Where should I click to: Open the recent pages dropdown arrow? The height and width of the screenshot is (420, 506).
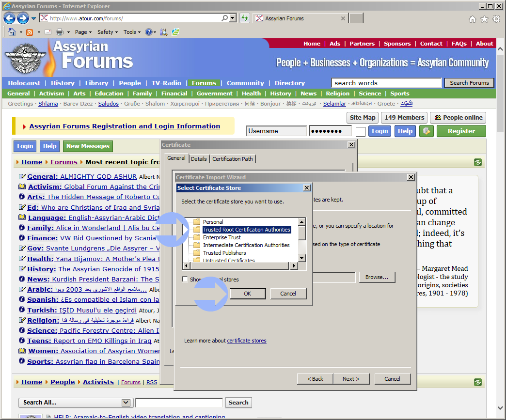tap(33, 18)
